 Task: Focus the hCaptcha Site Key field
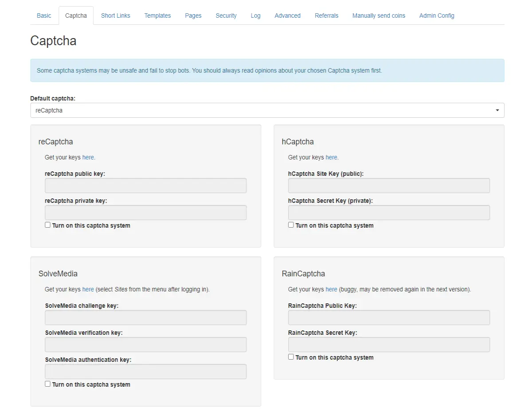389,186
